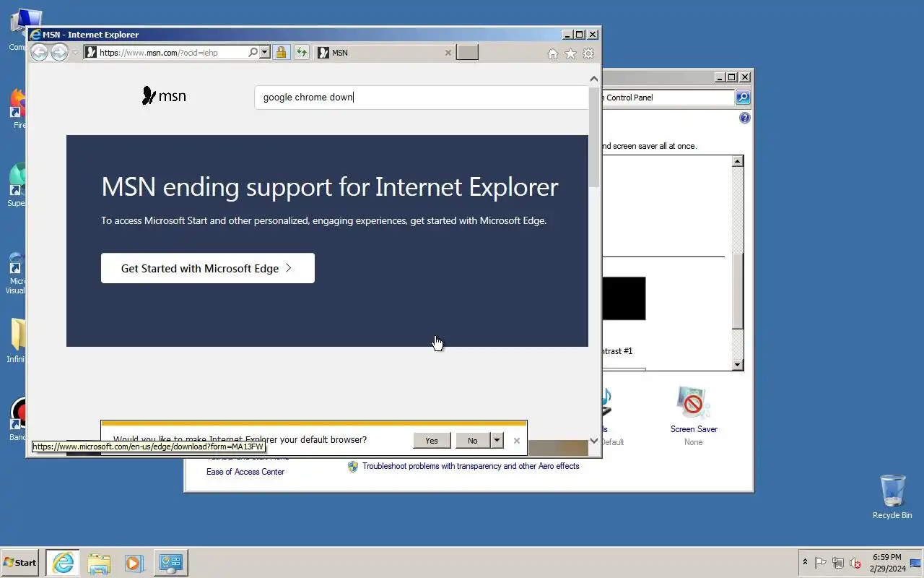Image resolution: width=924 pixels, height=578 pixels.
Task: Click the address bar search magnifier icon
Action: [253, 52]
